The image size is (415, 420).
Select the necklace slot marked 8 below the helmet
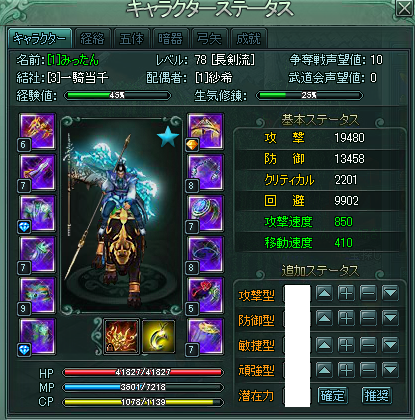coord(205,172)
